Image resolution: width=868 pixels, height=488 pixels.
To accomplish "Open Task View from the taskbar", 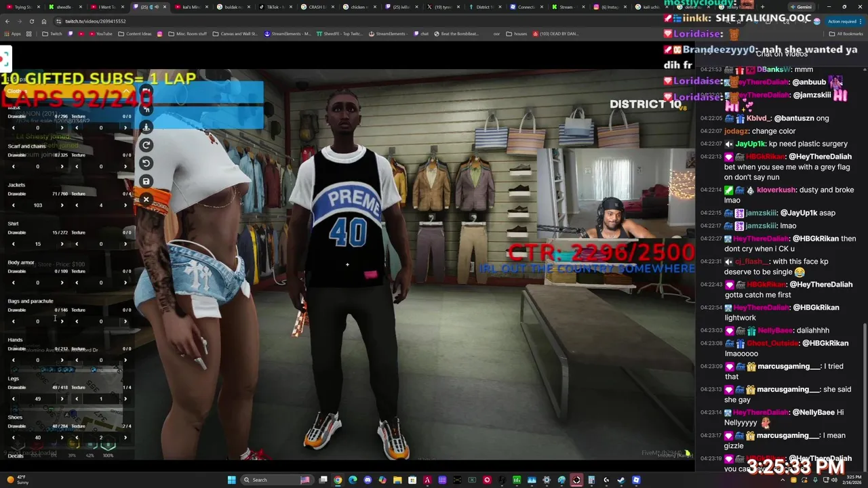I will pyautogui.click(x=323, y=480).
